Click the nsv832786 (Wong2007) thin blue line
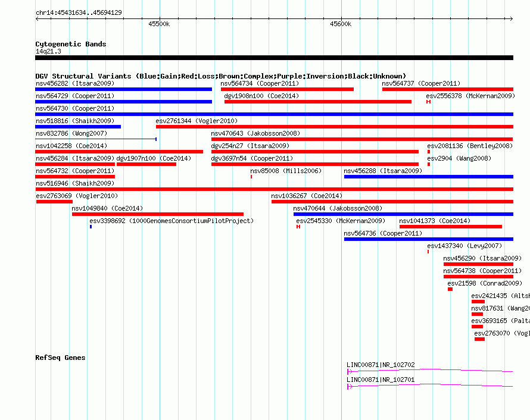530x420 pixels. click(96, 139)
